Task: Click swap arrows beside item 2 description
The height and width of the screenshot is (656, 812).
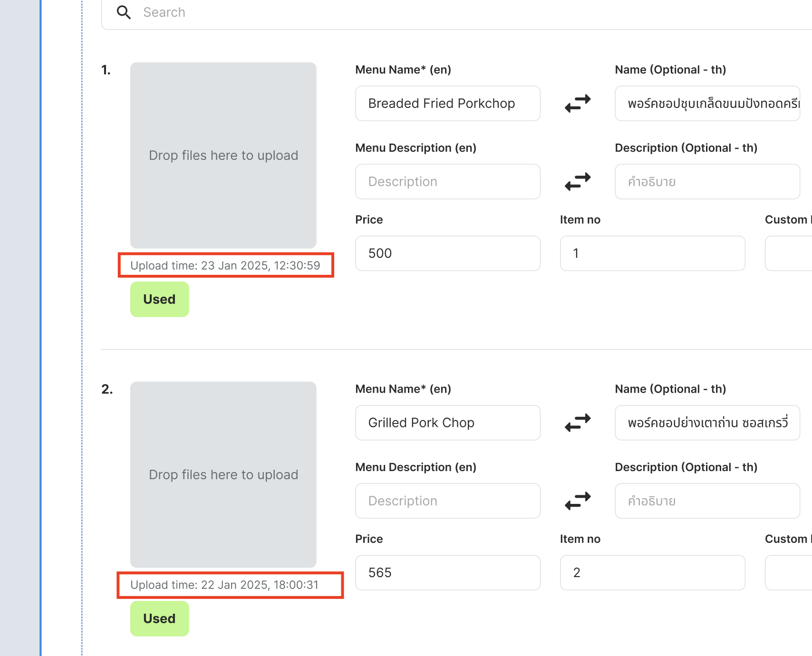Action: pos(578,501)
